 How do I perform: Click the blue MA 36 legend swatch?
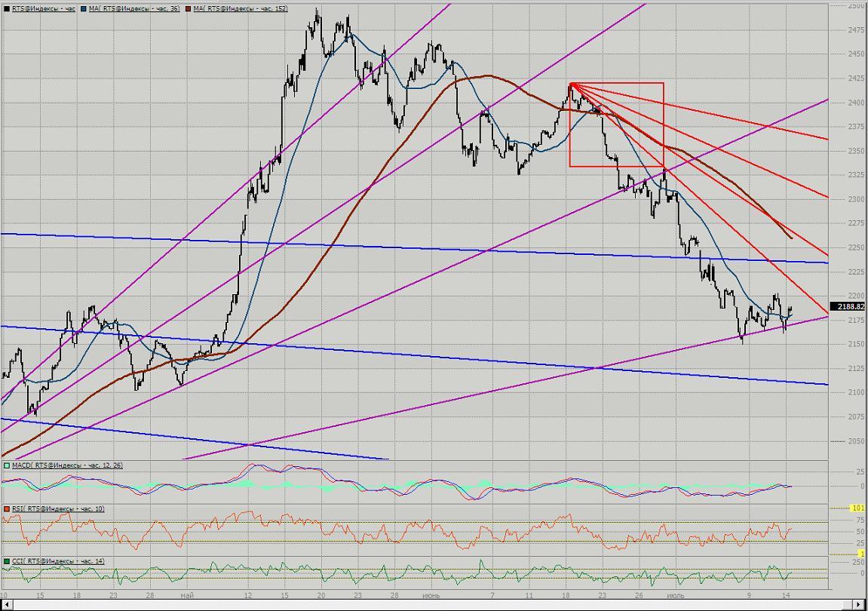[x=83, y=8]
